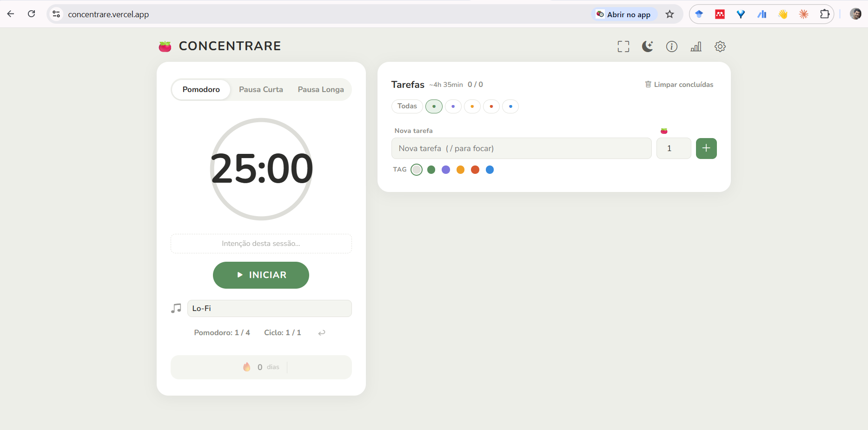
Task: Click Abrir no app button
Action: point(624,14)
